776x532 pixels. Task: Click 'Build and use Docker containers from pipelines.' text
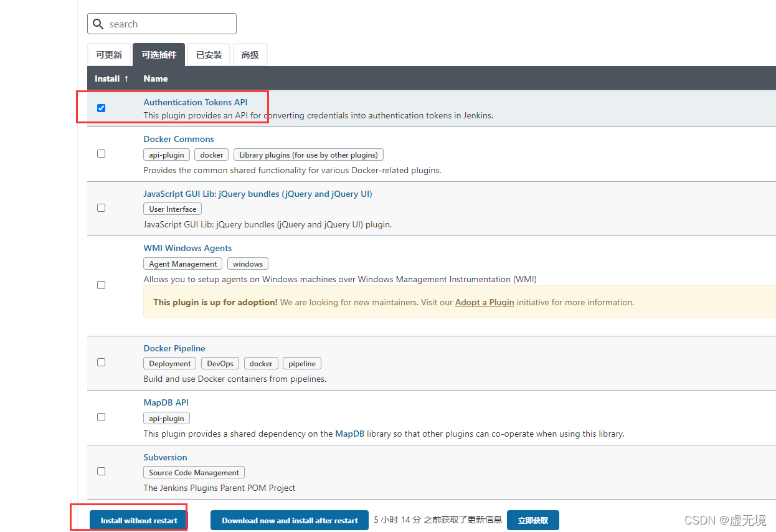(x=235, y=379)
